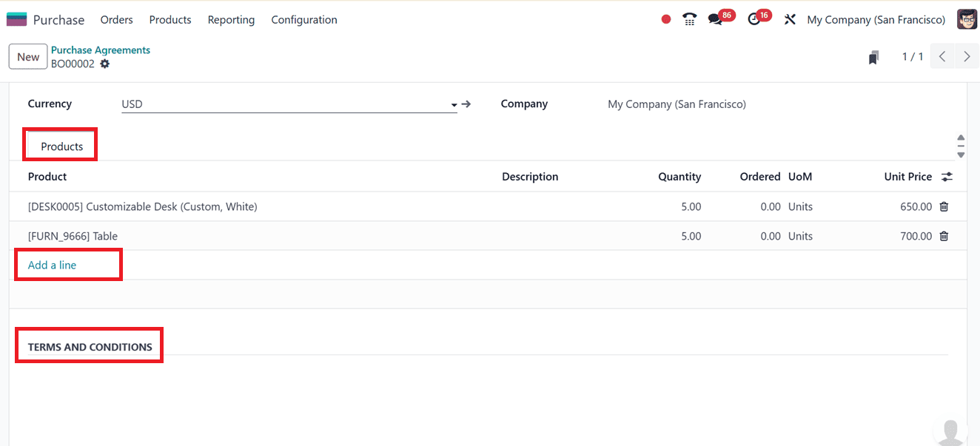This screenshot has width=980, height=446.
Task: Open the Reporting menu
Action: tap(231, 20)
